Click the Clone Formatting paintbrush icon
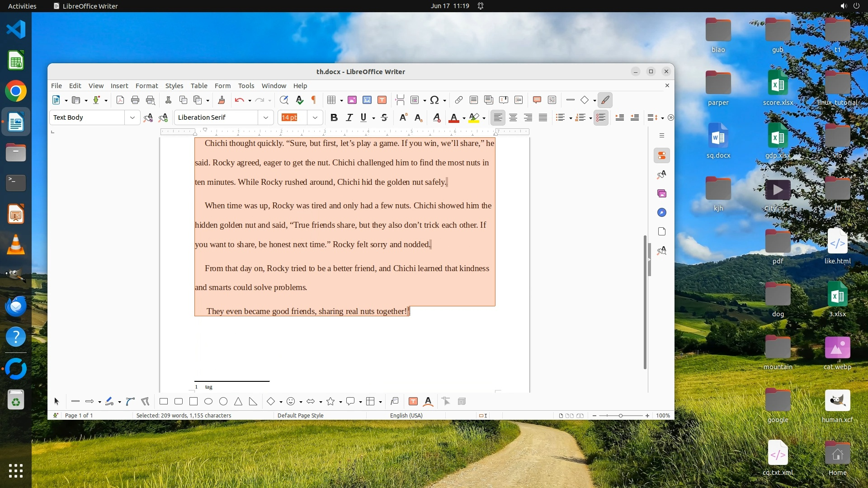 (x=222, y=100)
